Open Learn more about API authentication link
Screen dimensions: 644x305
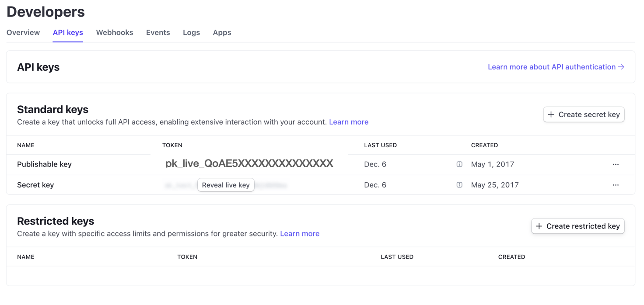pyautogui.click(x=556, y=67)
